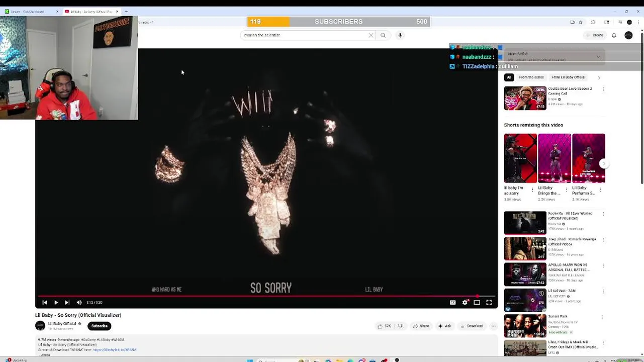Viewport: 644px width, 362px height.
Task: Skip to the next video in the player
Action: (x=67, y=302)
